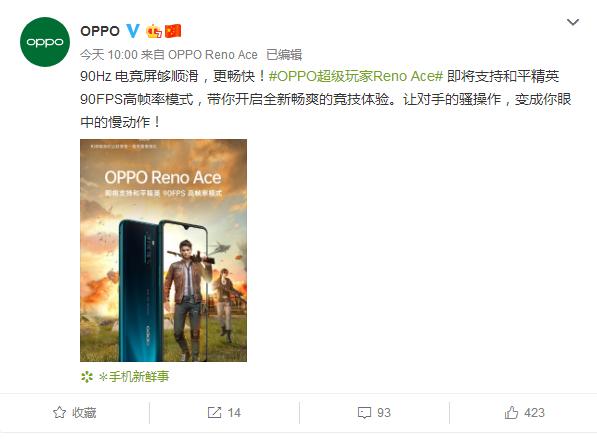Click the green topic flower icon
597x440 pixels.
87,377
